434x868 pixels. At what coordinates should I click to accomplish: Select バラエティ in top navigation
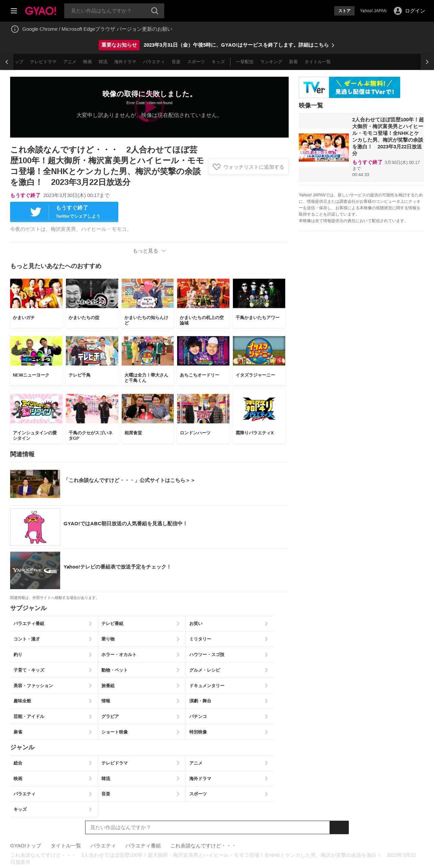(154, 62)
